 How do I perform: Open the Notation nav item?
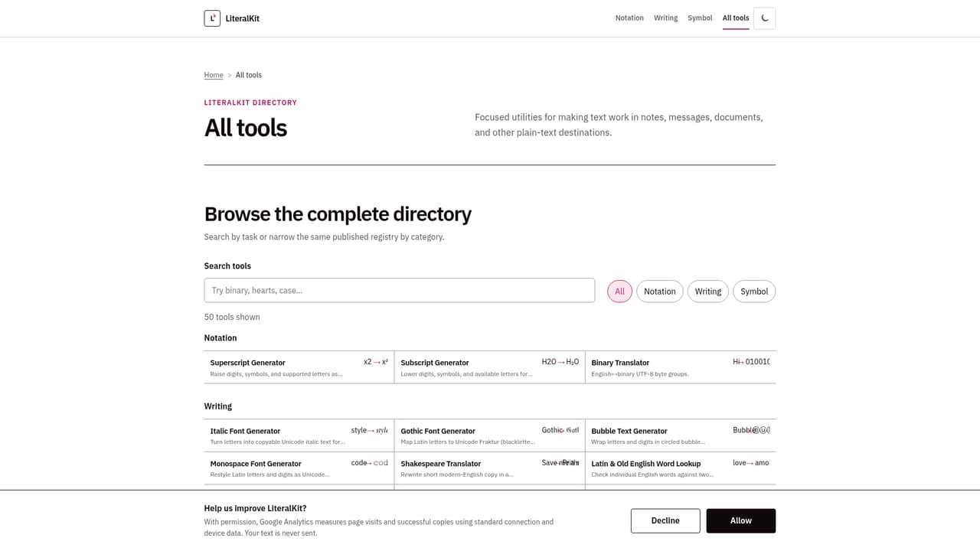tap(629, 18)
